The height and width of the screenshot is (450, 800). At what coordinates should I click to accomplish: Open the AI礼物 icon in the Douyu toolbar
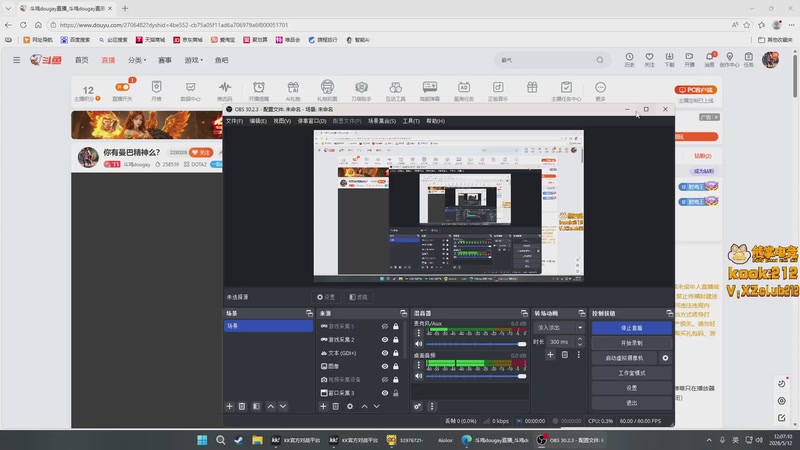[293, 91]
